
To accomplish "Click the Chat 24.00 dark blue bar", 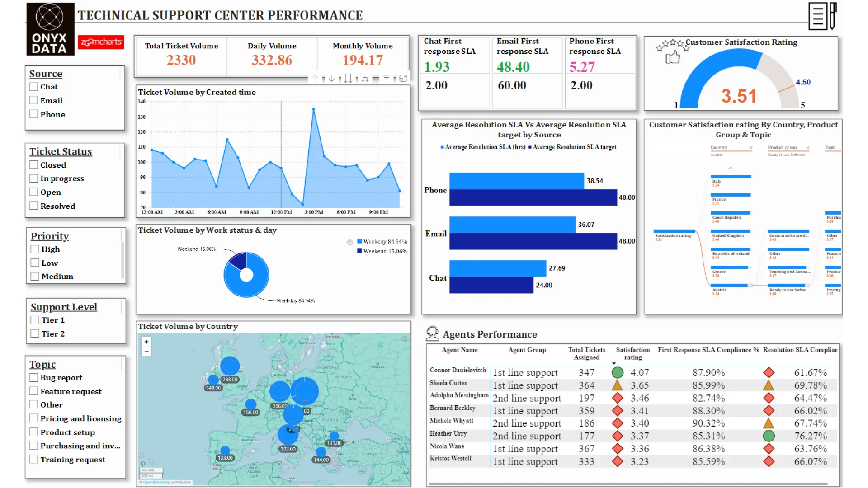I will coord(491,285).
